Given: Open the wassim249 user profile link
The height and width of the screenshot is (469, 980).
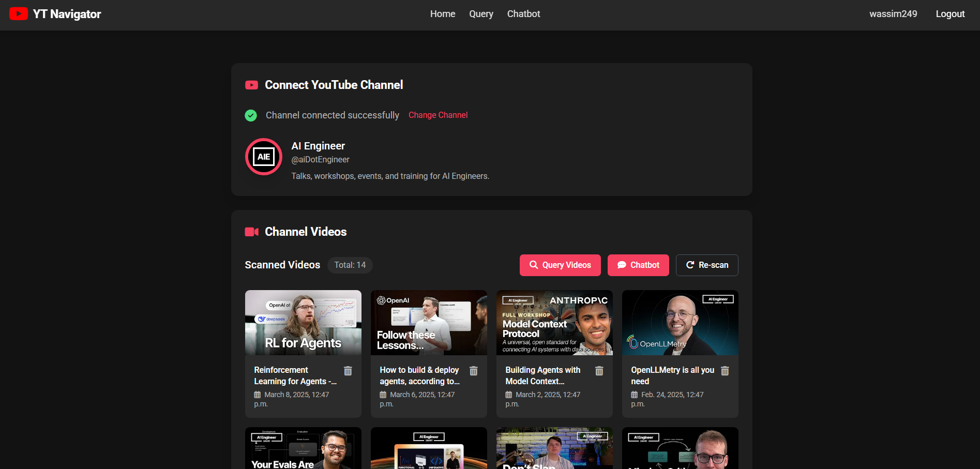Looking at the screenshot, I should click(x=893, y=14).
